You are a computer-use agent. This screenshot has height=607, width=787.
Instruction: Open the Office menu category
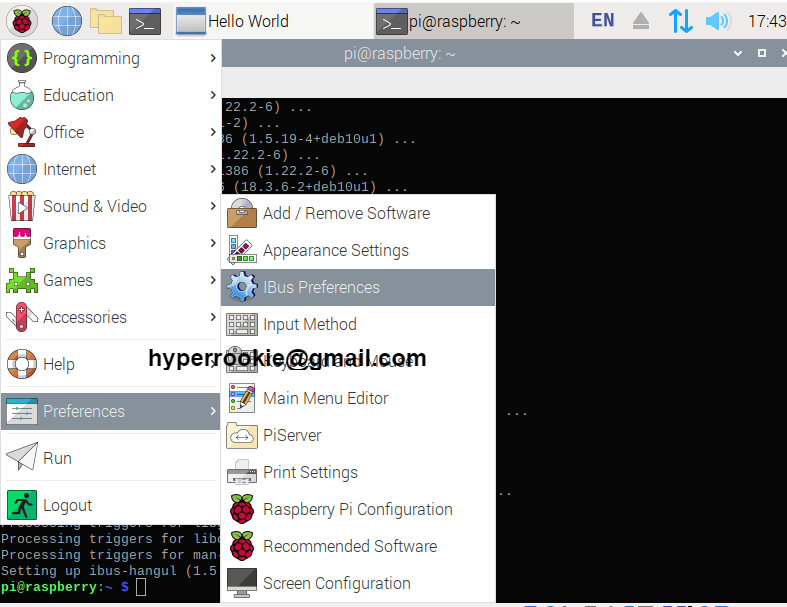(x=111, y=132)
